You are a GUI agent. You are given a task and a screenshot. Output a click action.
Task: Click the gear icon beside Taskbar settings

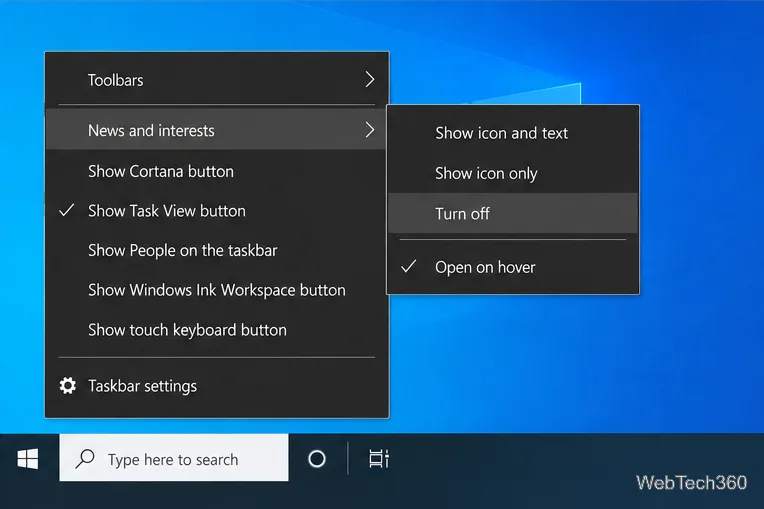pyautogui.click(x=68, y=386)
